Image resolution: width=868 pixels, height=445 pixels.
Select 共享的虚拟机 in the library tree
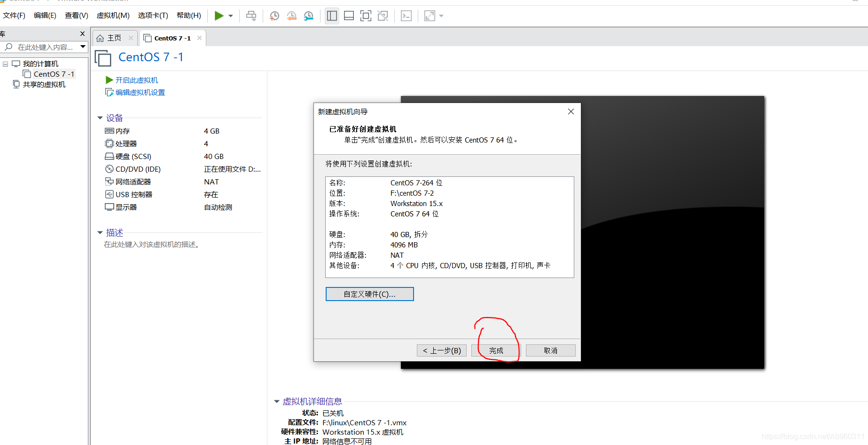[x=44, y=85]
